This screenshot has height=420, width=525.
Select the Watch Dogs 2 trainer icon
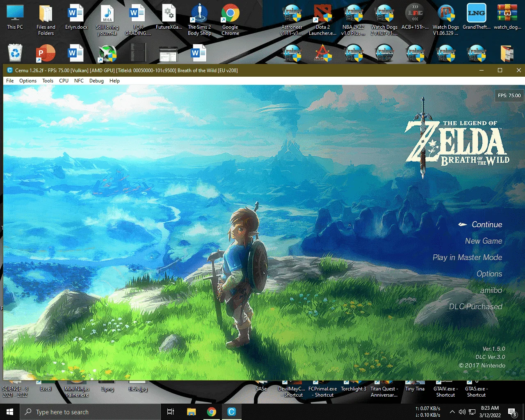pyautogui.click(x=384, y=20)
